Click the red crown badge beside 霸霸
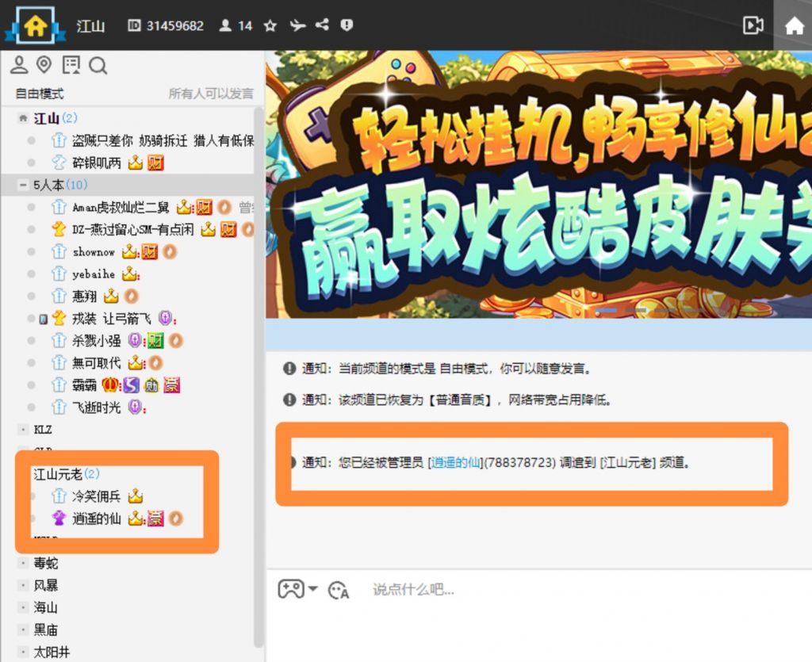The image size is (812, 662). pos(110,385)
